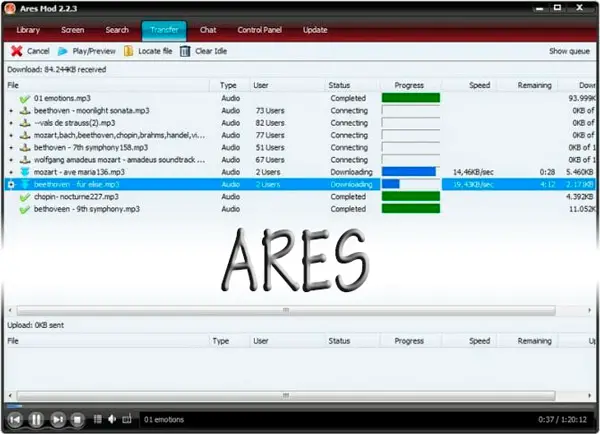
Task: Expand the selected beethoven für elise.mp3 row
Action: 11,185
